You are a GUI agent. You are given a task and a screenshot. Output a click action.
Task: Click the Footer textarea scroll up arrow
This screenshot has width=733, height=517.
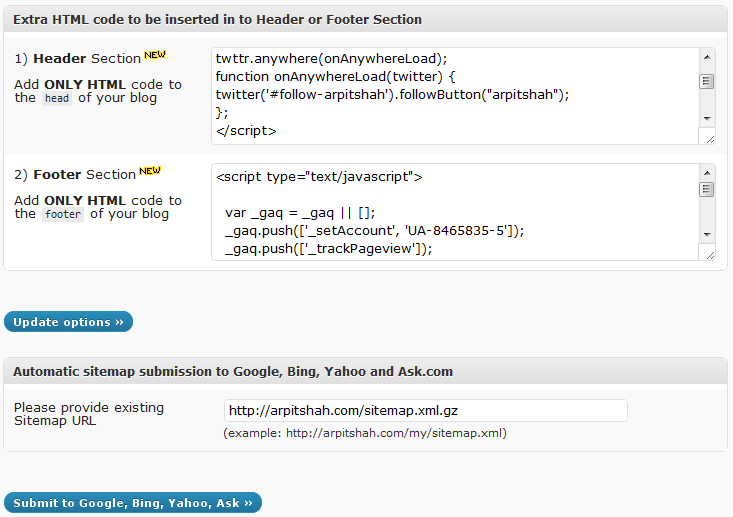pyautogui.click(x=707, y=173)
